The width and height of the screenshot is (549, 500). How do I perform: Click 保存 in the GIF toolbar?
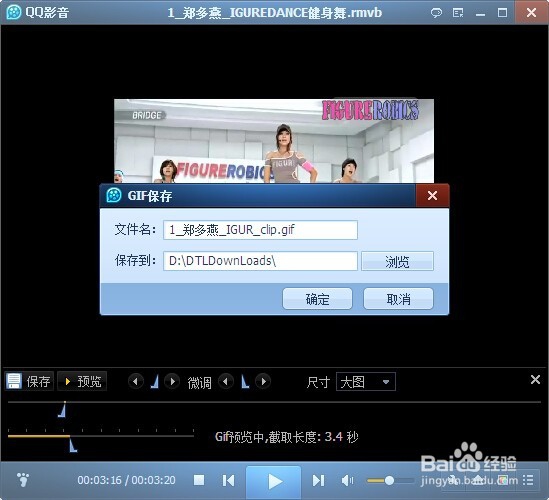click(x=29, y=381)
